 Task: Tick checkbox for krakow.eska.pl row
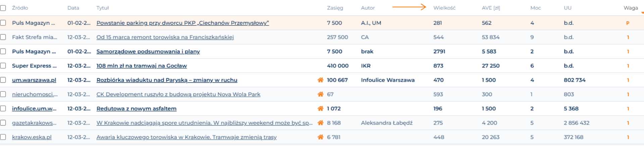click(x=3, y=137)
